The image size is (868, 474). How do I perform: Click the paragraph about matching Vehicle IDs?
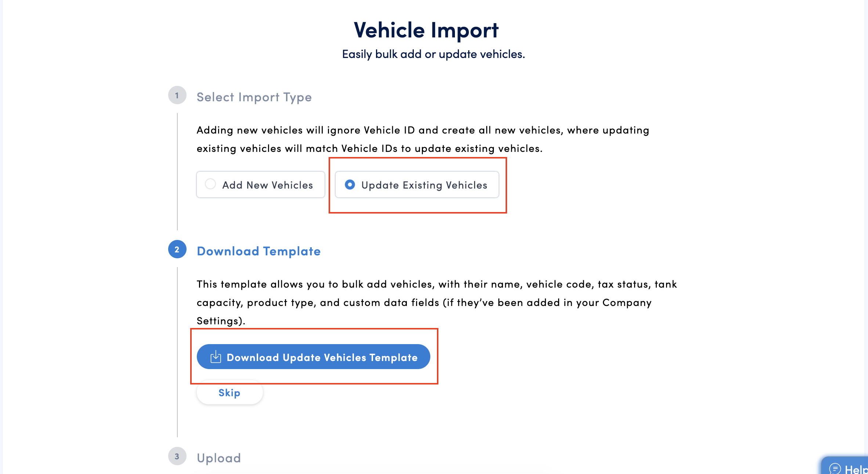pos(423,139)
